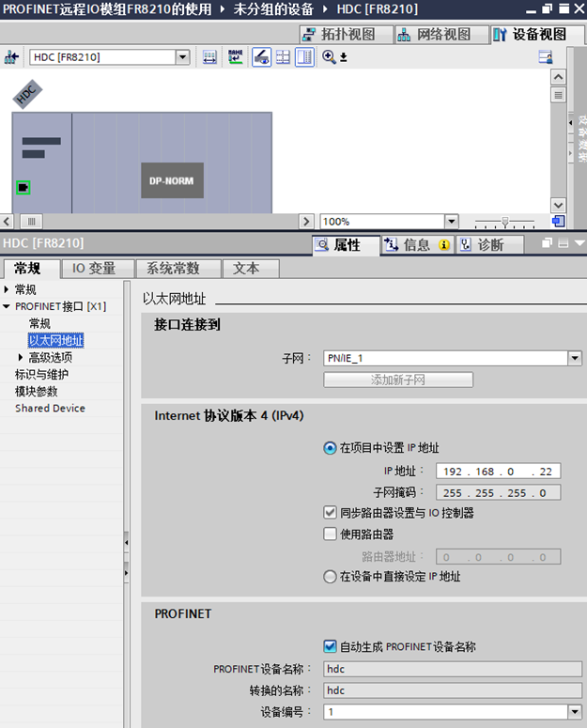Viewport: 587px width, 728px height.
Task: Open the 100% zoom level dropdown
Action: 451,222
